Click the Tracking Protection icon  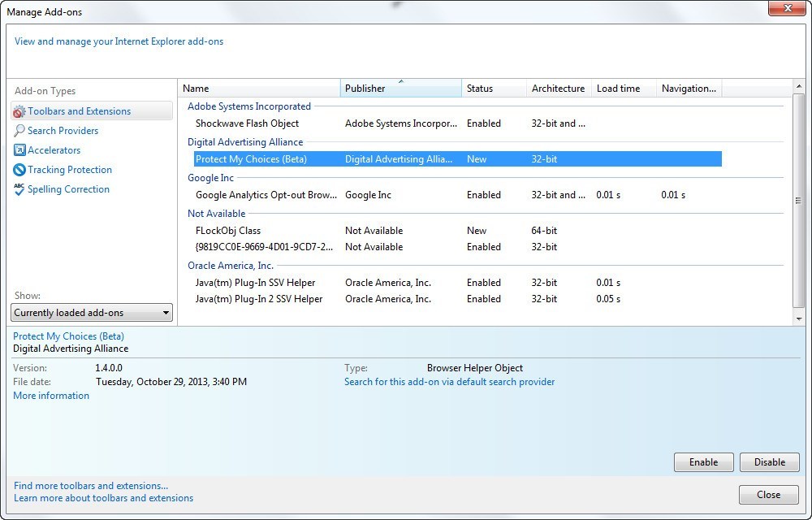pos(19,170)
